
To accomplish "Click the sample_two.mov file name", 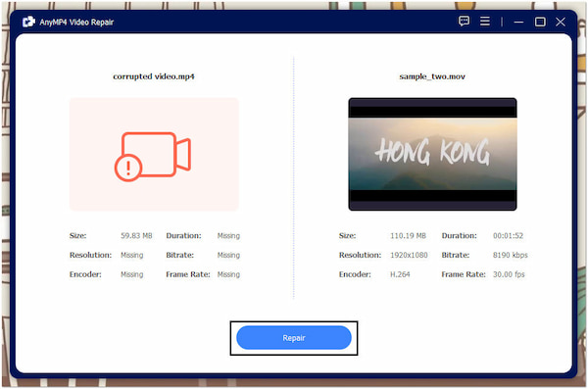I will (x=432, y=76).
